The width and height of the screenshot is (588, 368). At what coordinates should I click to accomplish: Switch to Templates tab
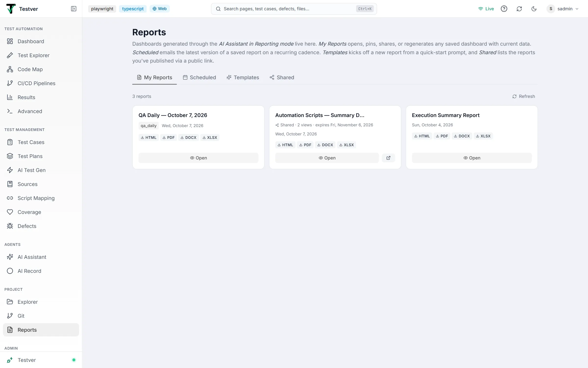click(243, 78)
